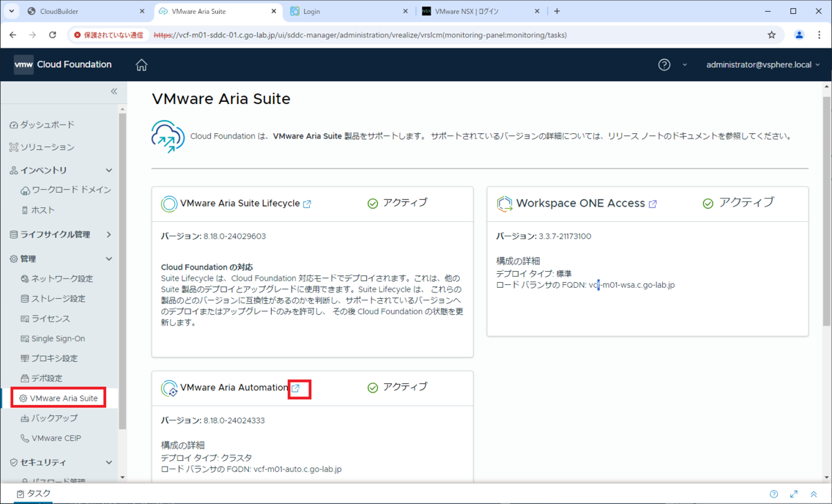The image size is (832, 504).
Task: Open ホスト in the sidebar
Action: point(38,210)
